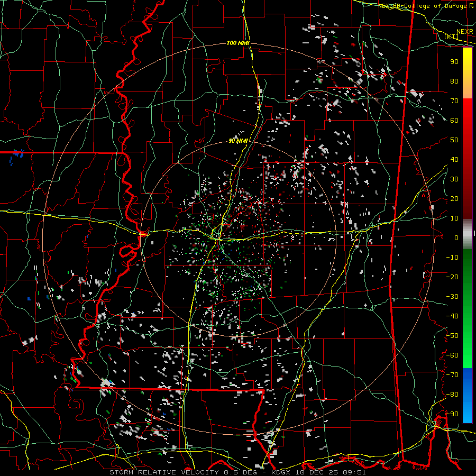476x476 pixels.
Task: Click the "-80" scale value
Action: tap(452, 395)
